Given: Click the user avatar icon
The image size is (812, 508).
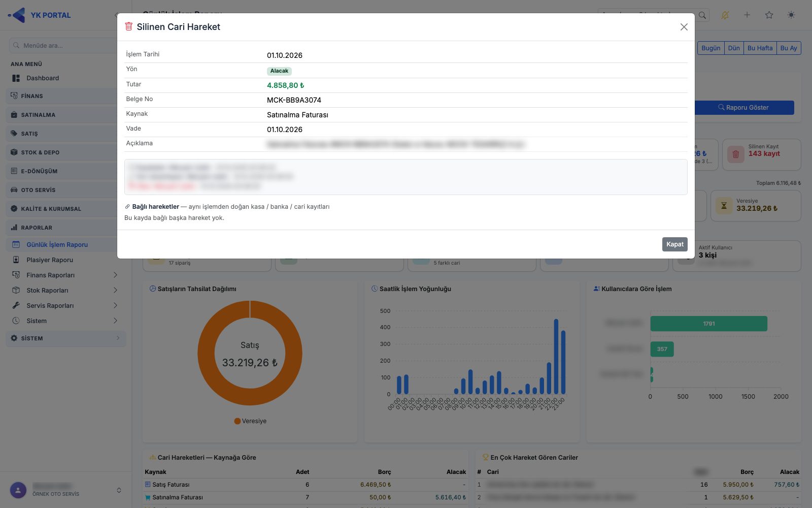Looking at the screenshot, I should [x=18, y=491].
